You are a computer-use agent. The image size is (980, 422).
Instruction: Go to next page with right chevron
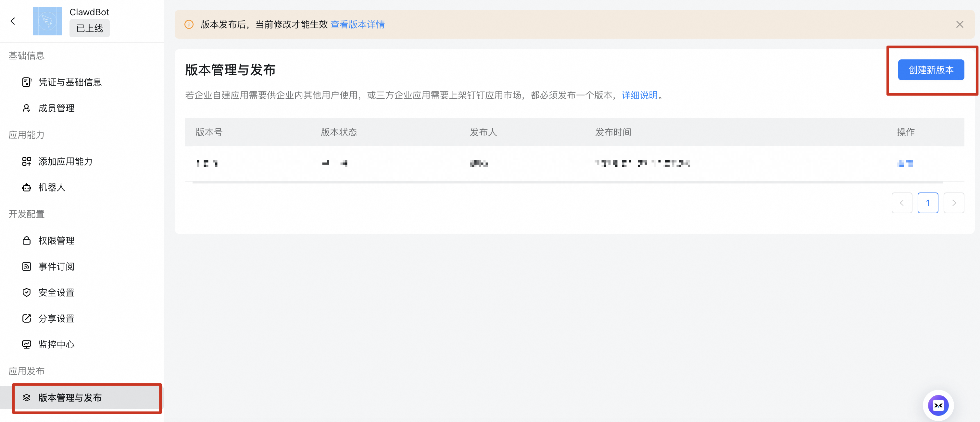(954, 203)
